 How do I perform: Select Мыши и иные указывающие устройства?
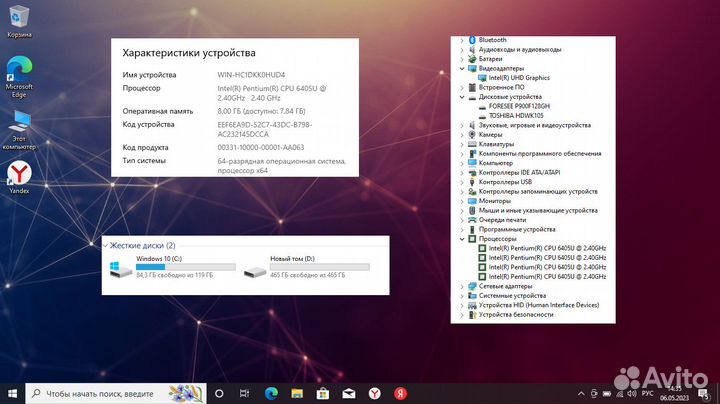pyautogui.click(x=538, y=211)
